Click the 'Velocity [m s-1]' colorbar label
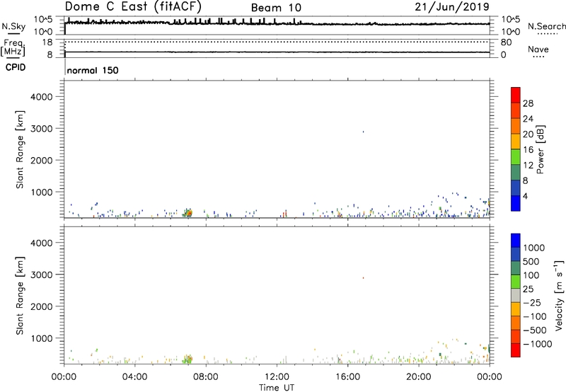Image resolution: width=566 pixels, height=392 pixels. [x=559, y=295]
